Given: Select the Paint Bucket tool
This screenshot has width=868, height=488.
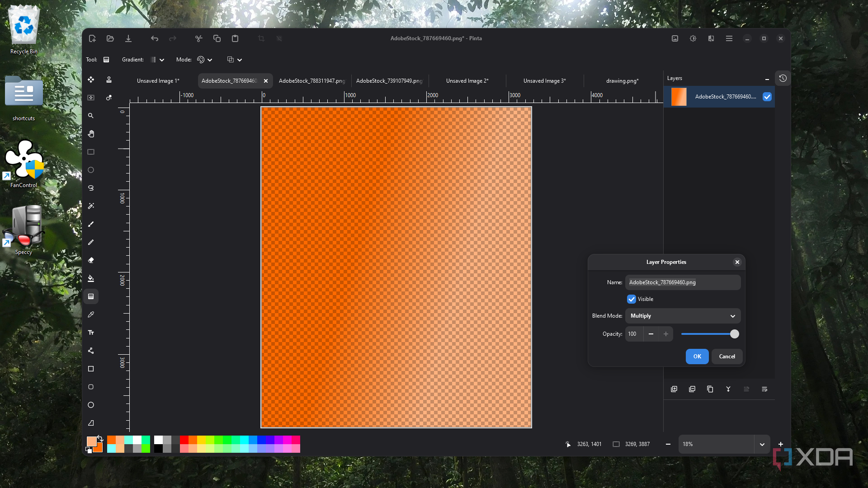Looking at the screenshot, I should 91,278.
